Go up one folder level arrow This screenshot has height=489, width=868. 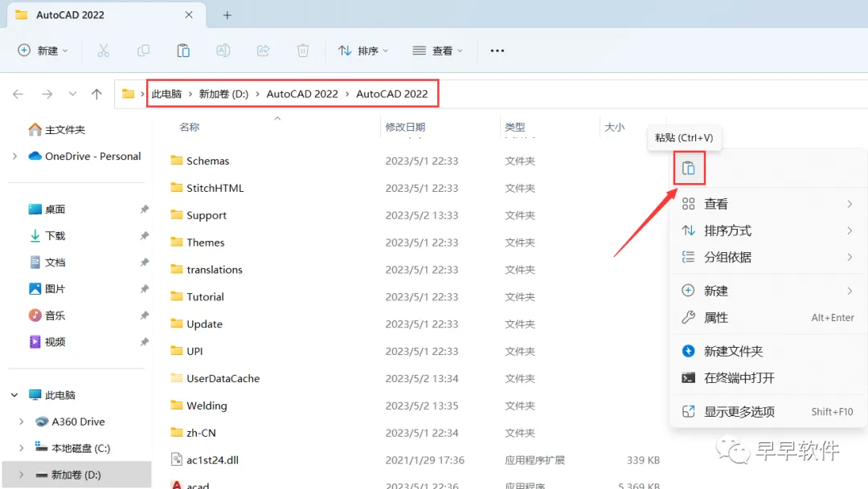pyautogui.click(x=97, y=94)
